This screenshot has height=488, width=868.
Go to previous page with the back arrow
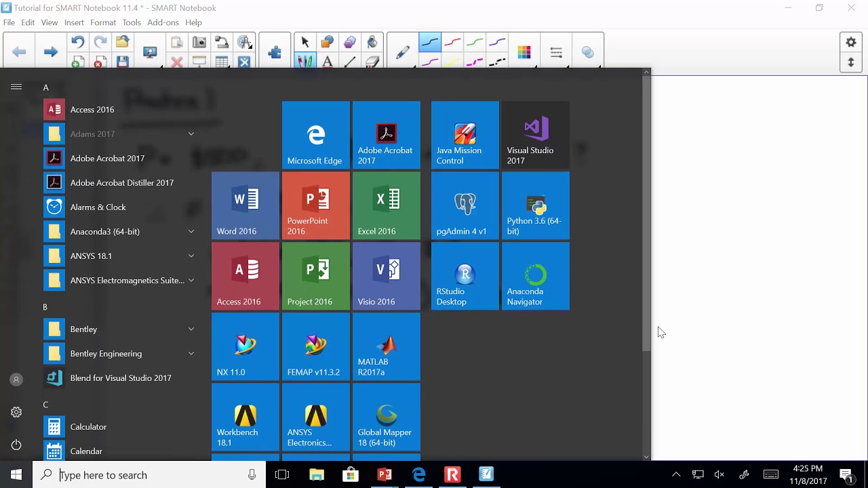coord(19,52)
